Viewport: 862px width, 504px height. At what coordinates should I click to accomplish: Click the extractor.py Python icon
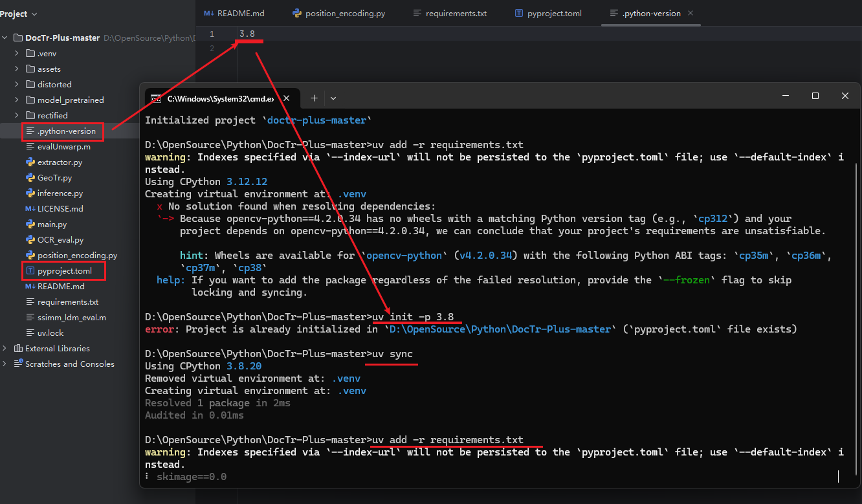coord(30,162)
